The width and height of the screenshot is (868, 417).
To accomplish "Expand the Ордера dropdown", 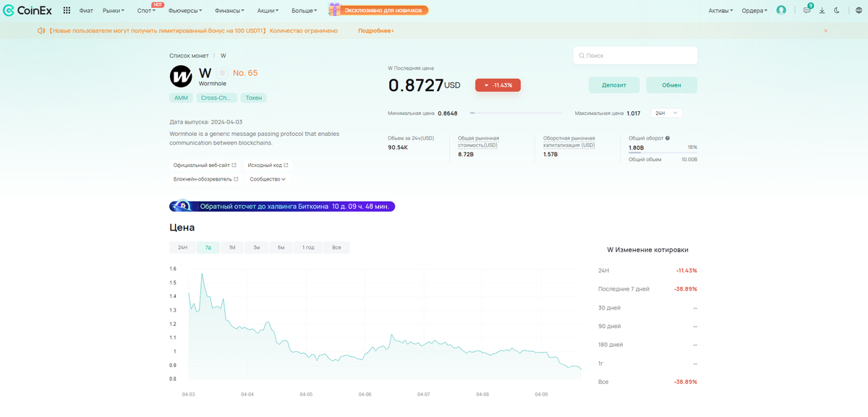I will 754,11.
